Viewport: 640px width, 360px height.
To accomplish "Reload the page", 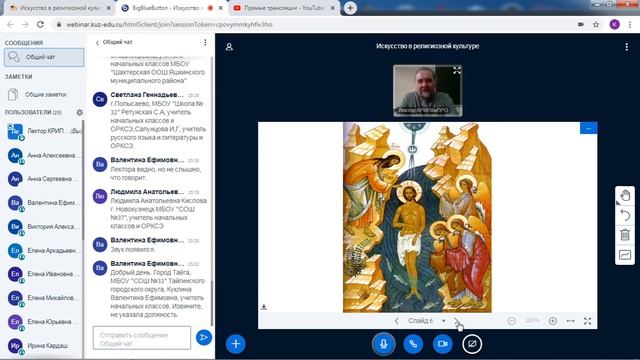I will [40, 24].
